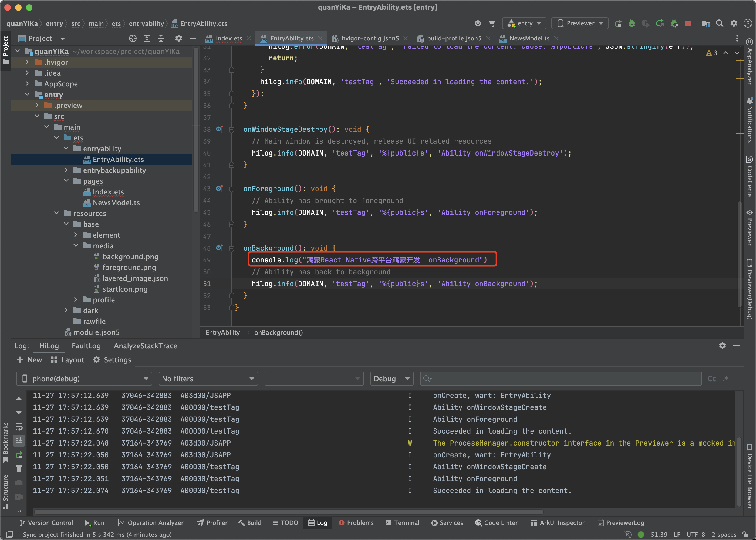Click the horizontal log scrollbar
756x540 pixels.
tap(289, 512)
